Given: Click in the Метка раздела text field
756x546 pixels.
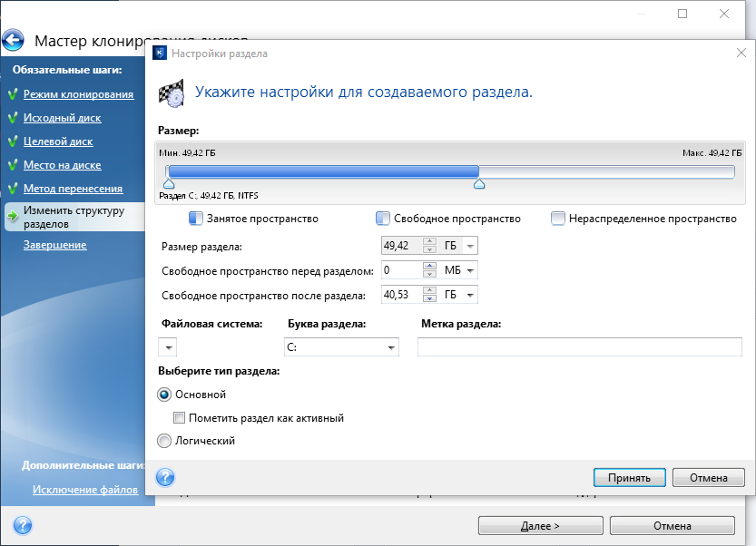Looking at the screenshot, I should coord(579,347).
